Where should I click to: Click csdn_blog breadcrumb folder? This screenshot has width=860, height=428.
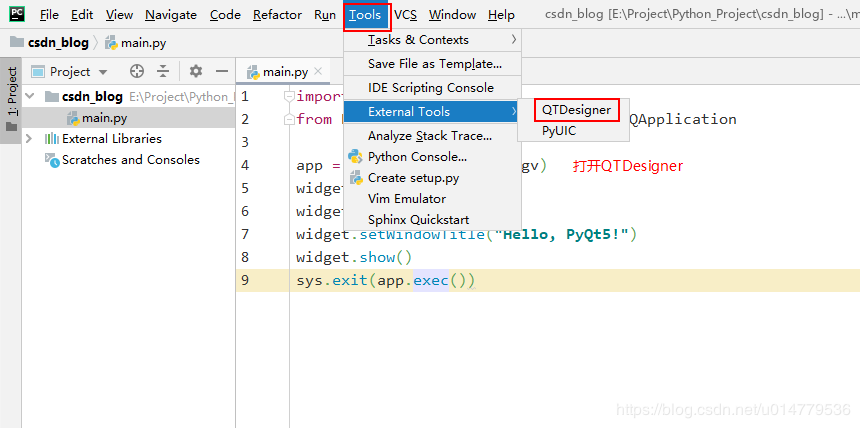pos(49,43)
